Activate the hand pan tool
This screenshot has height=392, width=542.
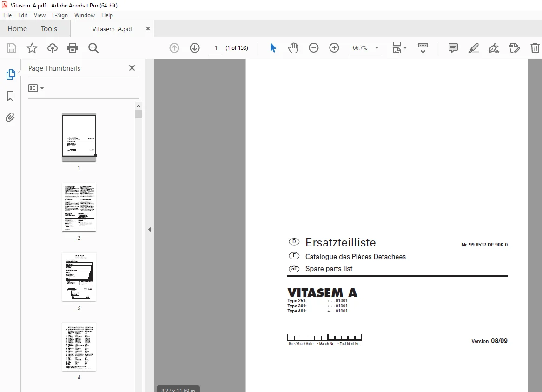(x=293, y=48)
